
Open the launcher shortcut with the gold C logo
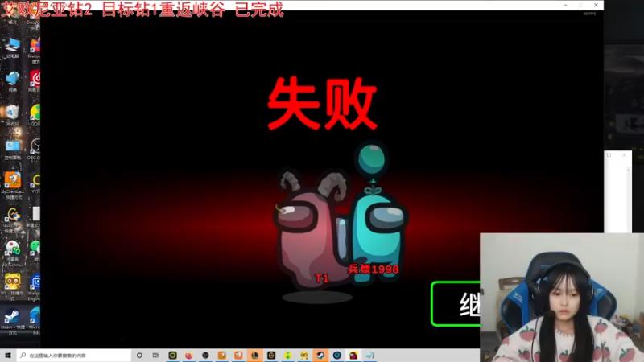pos(12,219)
